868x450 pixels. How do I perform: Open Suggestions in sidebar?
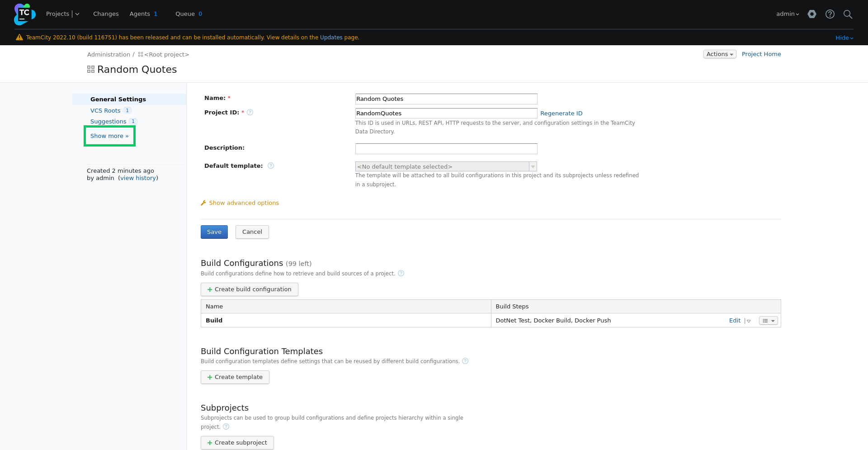[108, 122]
